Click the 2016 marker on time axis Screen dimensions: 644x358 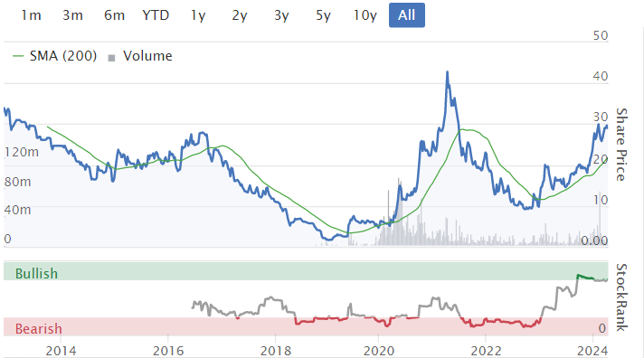pyautogui.click(x=168, y=351)
